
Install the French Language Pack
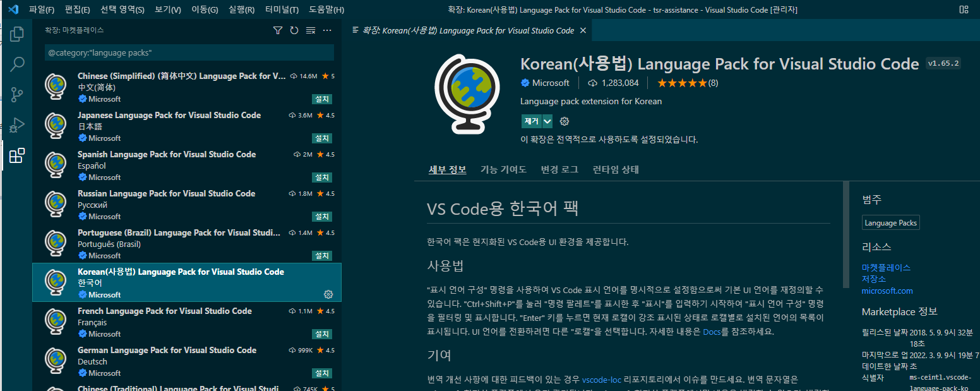pyautogui.click(x=322, y=334)
